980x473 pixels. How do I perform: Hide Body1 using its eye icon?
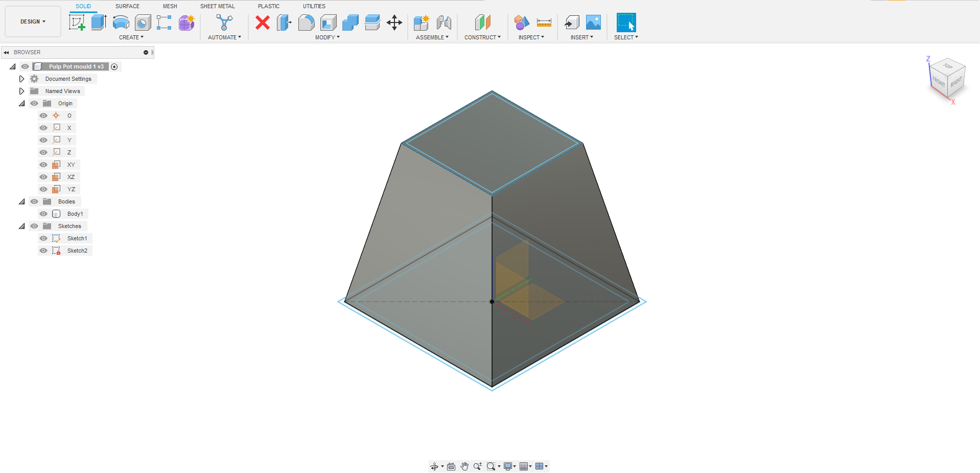point(43,214)
